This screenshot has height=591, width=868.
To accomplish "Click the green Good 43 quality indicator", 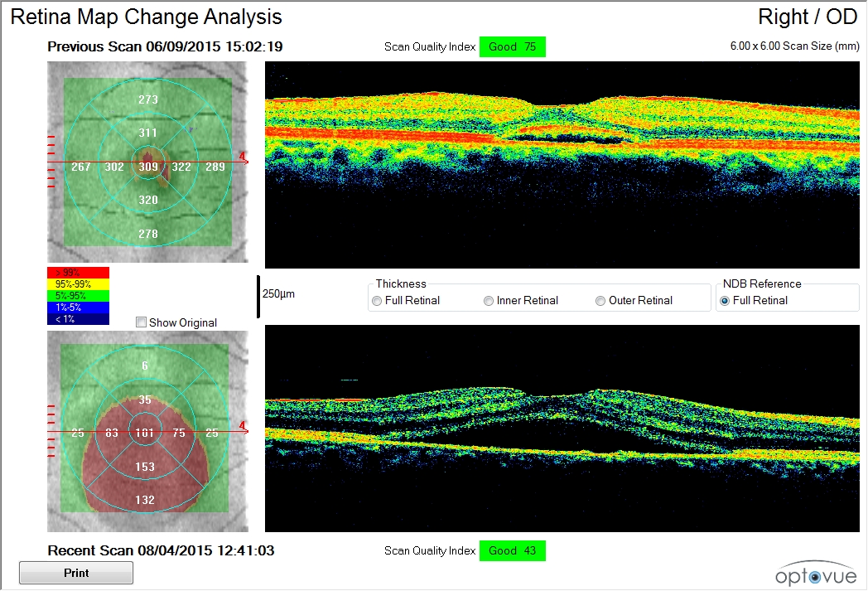I will click(512, 550).
